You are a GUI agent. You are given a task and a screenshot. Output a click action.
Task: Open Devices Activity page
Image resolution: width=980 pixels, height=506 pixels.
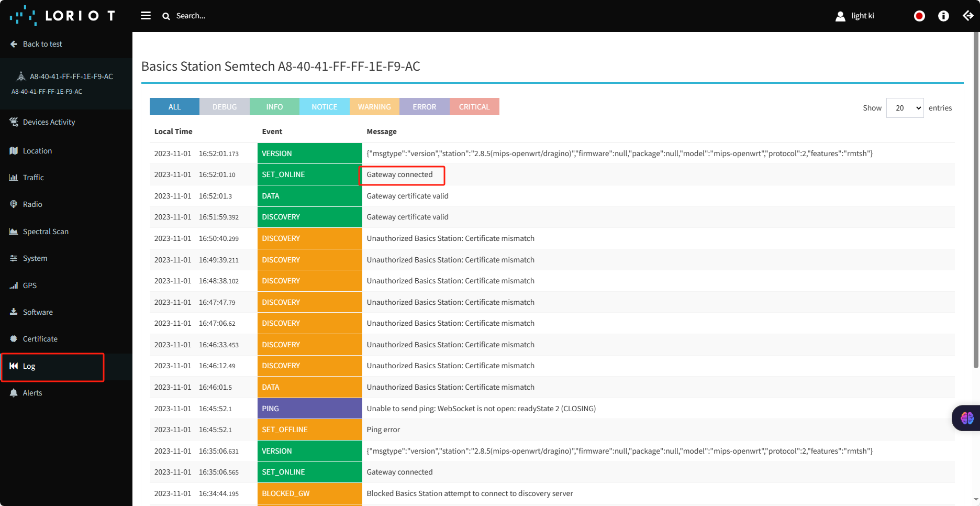49,122
